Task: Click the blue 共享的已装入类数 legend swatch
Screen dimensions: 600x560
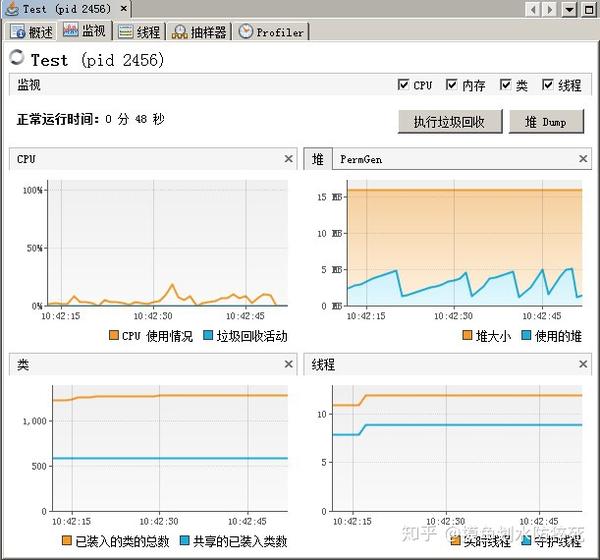Action: pos(184,540)
